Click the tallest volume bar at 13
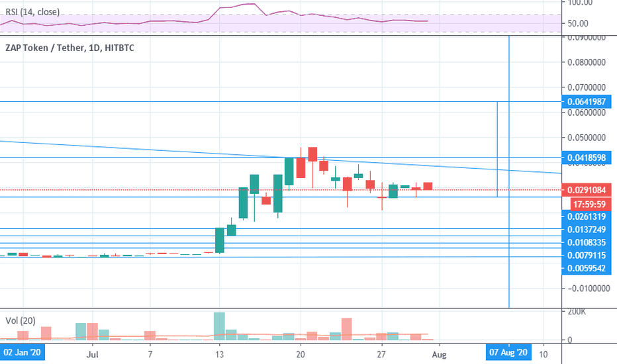The image size is (617, 364). click(x=219, y=326)
